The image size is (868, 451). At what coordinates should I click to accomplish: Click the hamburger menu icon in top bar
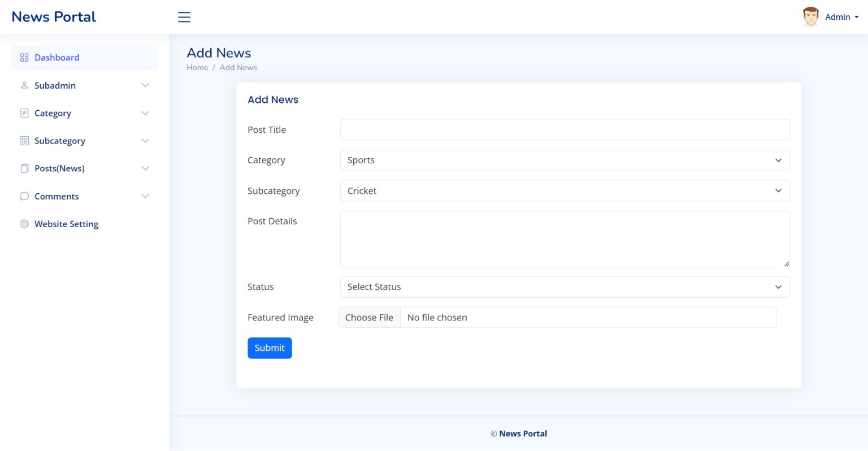point(184,17)
